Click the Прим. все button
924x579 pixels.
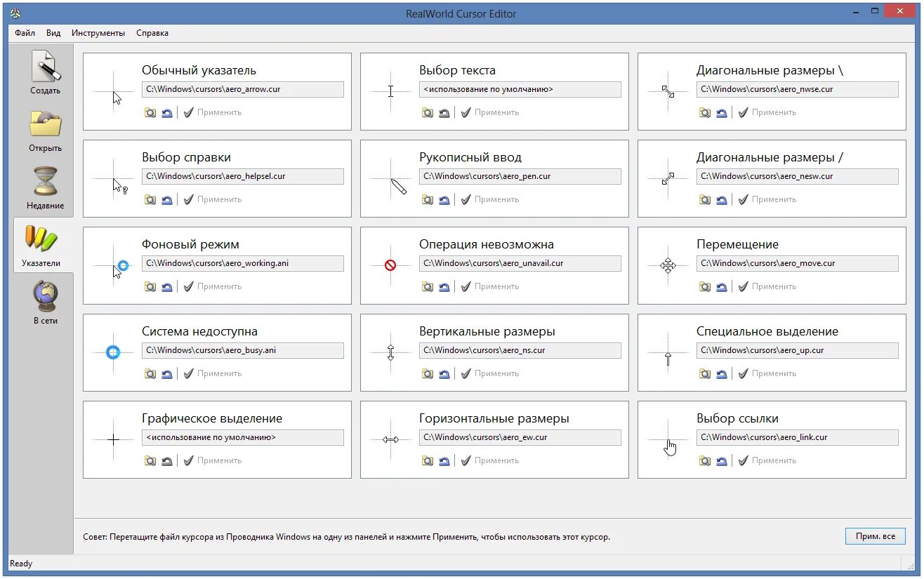(875, 536)
